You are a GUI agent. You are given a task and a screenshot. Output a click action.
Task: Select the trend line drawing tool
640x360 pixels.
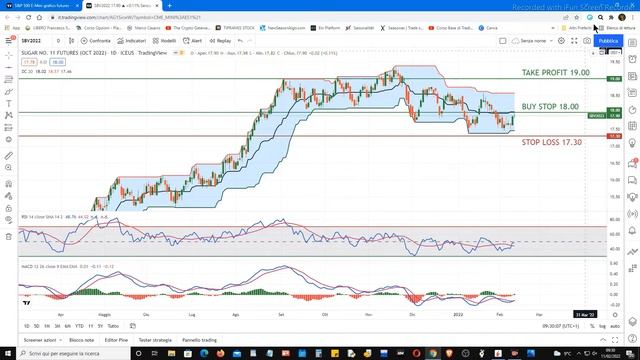coord(9,67)
